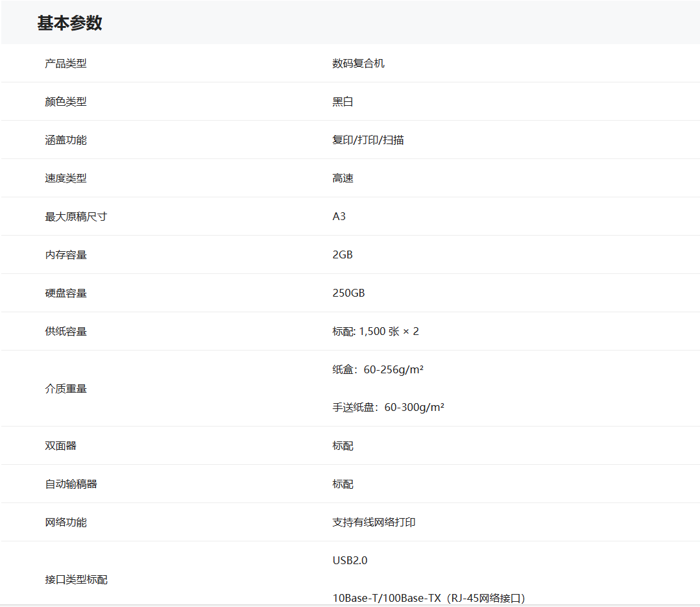Screen dimensions: 700x607
Task: Click the 产品类型 row label
Action: point(66,64)
